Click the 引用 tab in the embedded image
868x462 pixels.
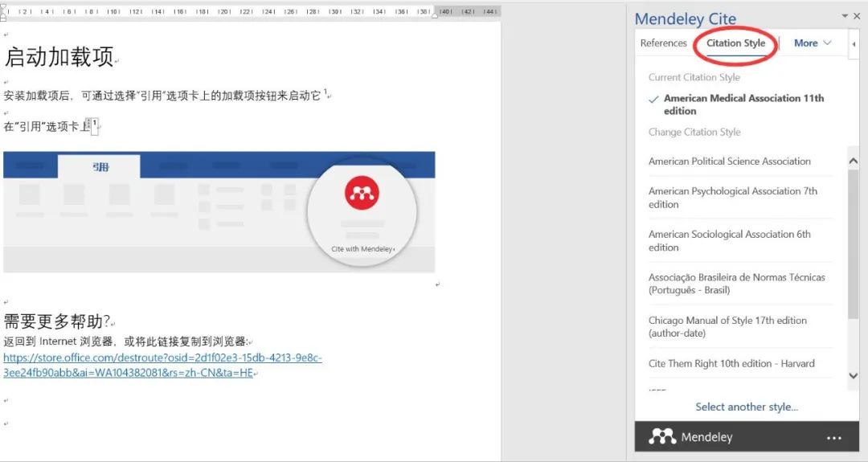100,166
